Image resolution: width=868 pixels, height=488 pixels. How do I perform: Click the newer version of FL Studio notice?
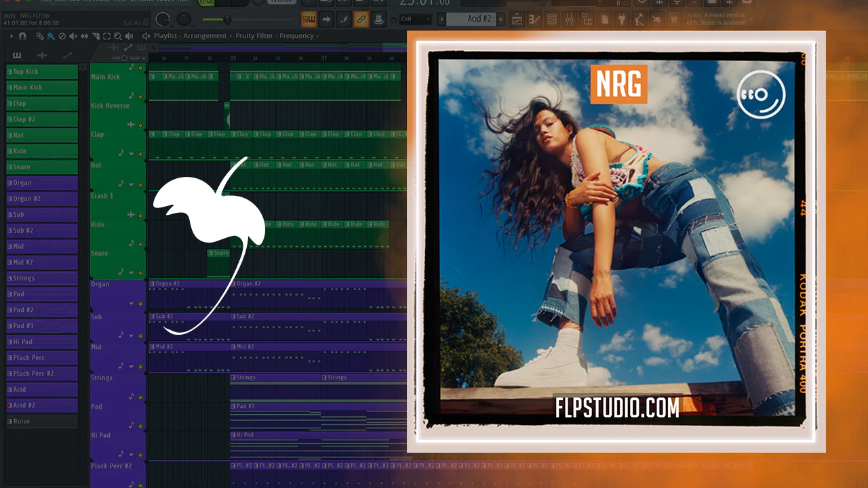(x=715, y=19)
